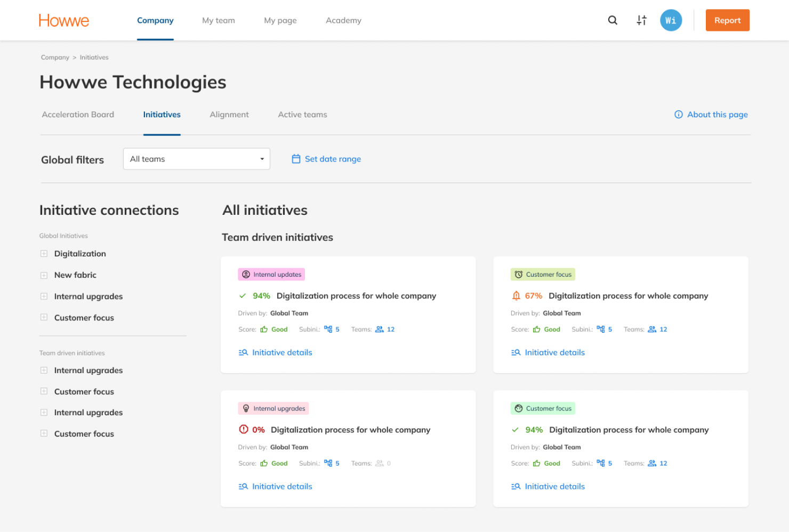This screenshot has height=532, width=789.
Task: Click 67% Digitalization process title
Action: pos(628,296)
